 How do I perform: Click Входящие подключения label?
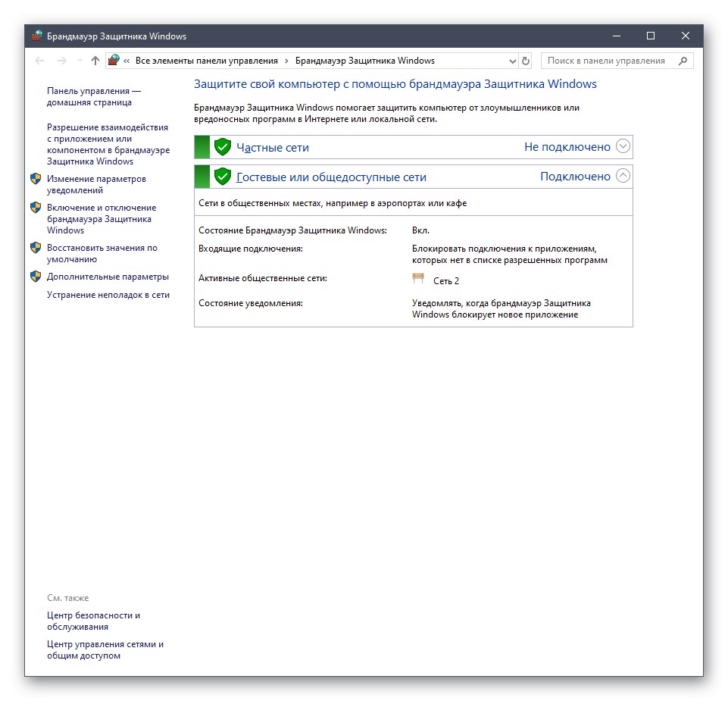click(x=251, y=249)
